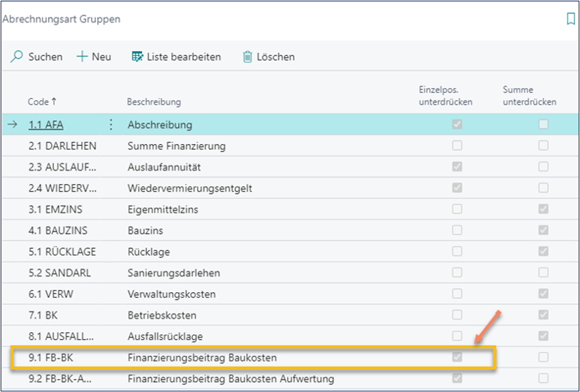Click the Eigenmittelzins description
This screenshot has width=580, height=392.
pos(163,209)
